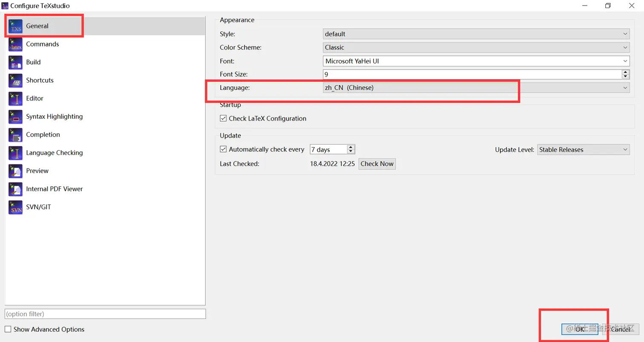Click the Language Checking icon
This screenshot has height=342, width=644.
[16, 153]
